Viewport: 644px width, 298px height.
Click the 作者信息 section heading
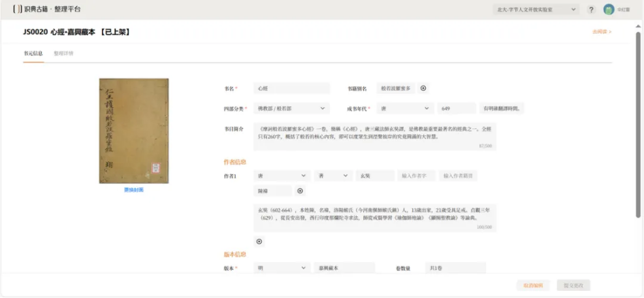click(x=235, y=162)
